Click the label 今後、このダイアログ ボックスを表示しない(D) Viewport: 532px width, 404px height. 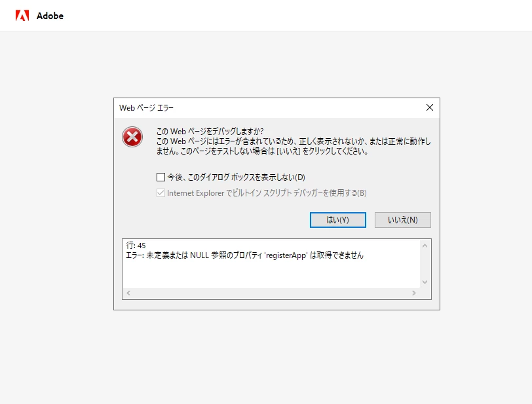[236, 177]
